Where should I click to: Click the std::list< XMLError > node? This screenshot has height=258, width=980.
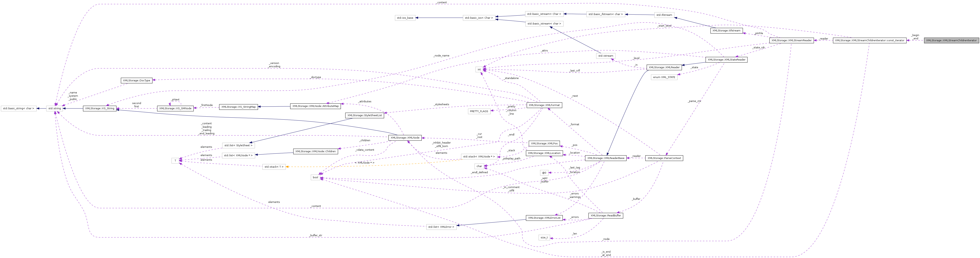(441, 227)
